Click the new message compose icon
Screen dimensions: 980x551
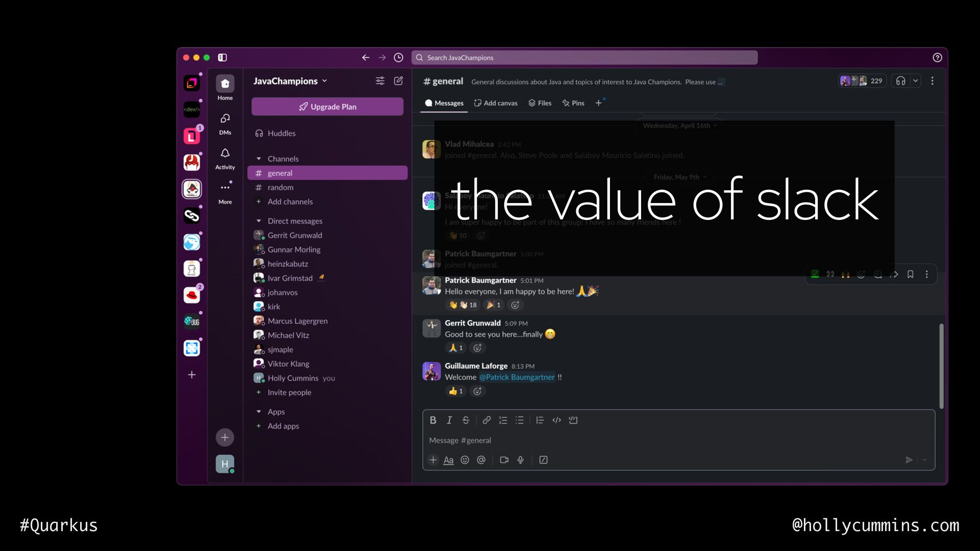(399, 81)
